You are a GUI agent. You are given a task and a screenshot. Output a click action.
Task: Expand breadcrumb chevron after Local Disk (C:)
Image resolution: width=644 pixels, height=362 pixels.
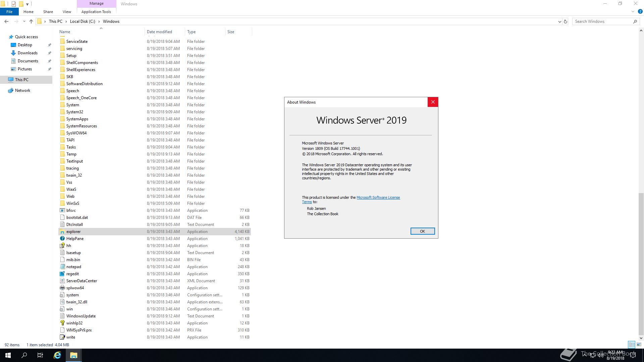coord(99,21)
